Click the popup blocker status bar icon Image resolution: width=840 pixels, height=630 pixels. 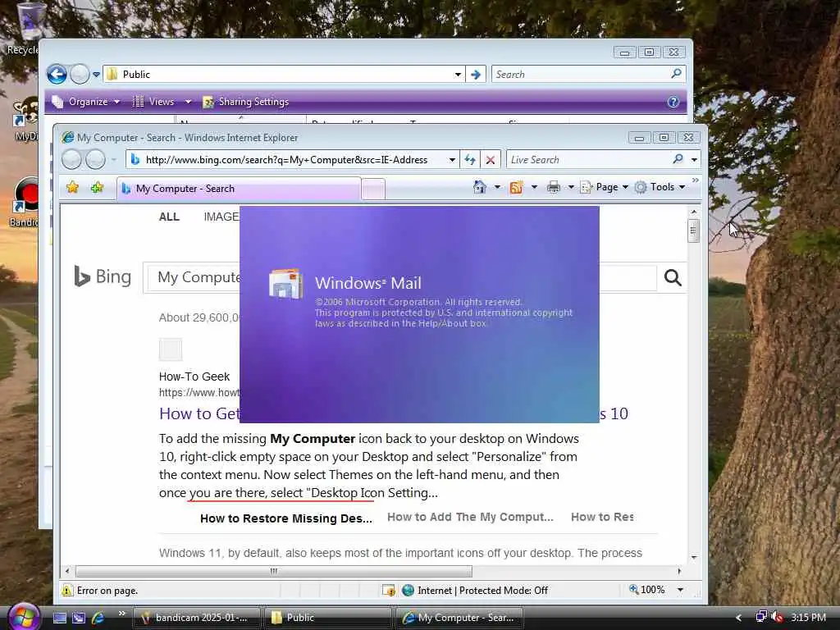(389, 591)
